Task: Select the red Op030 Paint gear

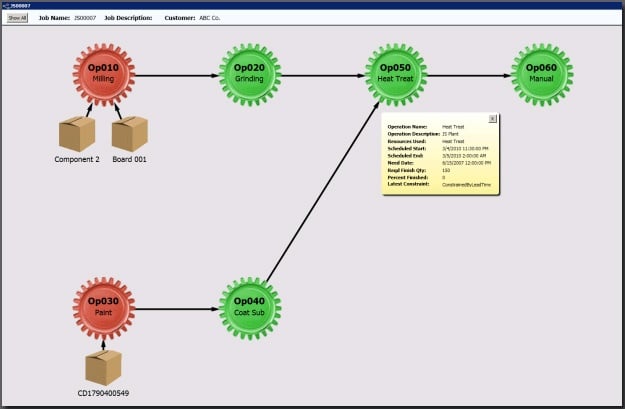Action: coord(103,308)
